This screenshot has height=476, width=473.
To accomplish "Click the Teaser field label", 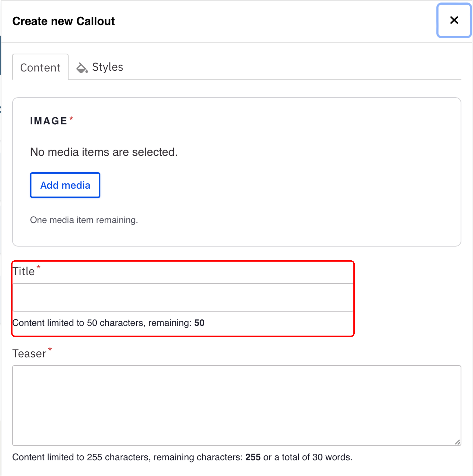I will (x=29, y=353).
